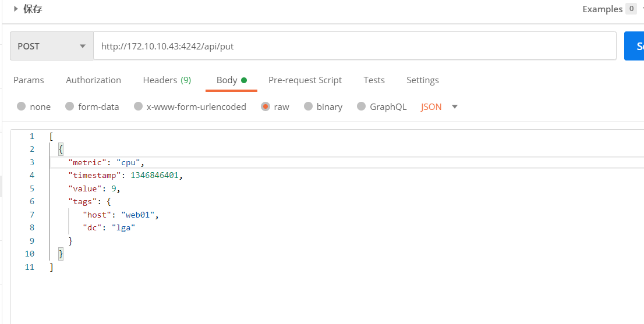
Task: Select the GraphQL radio button
Action: 362,106
